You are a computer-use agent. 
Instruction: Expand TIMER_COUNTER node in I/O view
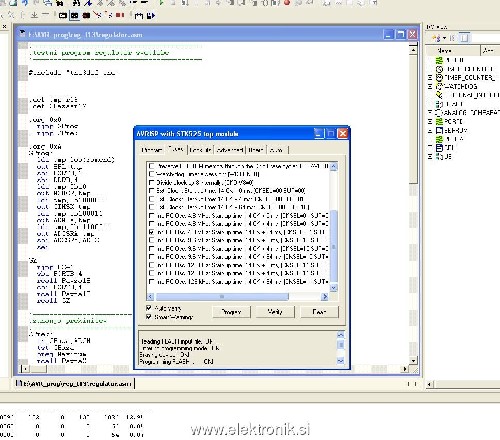pos(430,78)
